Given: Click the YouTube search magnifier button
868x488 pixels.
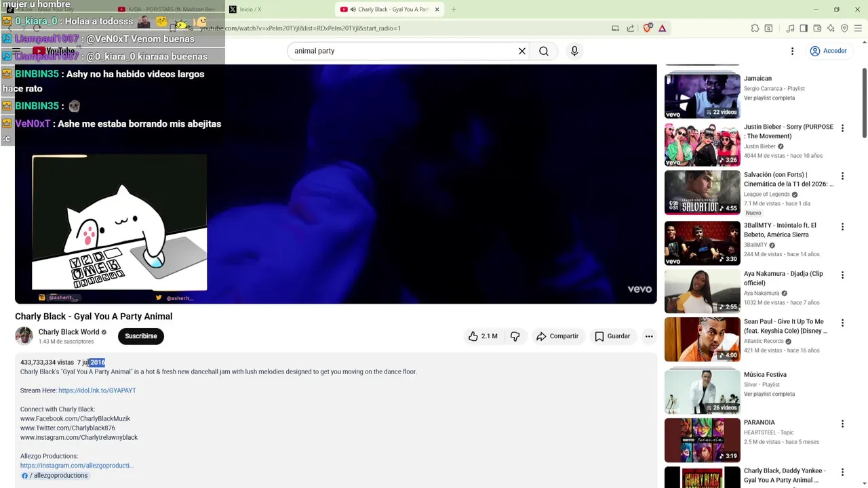Looking at the screenshot, I should (544, 51).
